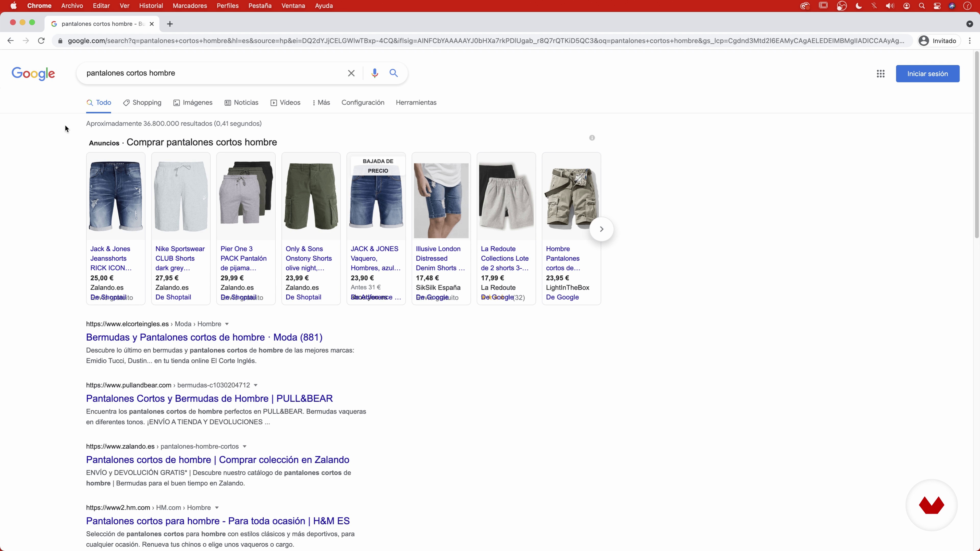Viewport: 980px width, 551px height.
Task: Open the Ventana menu
Action: coord(293,6)
